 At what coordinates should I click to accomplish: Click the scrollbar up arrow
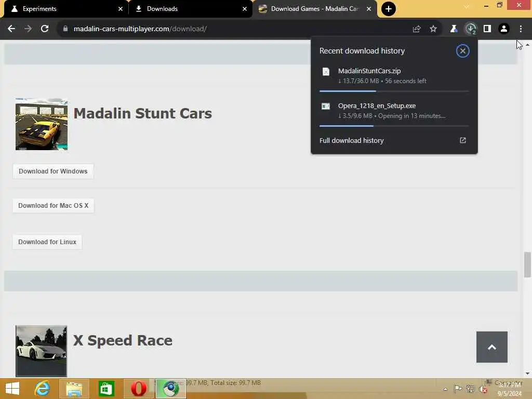527,45
